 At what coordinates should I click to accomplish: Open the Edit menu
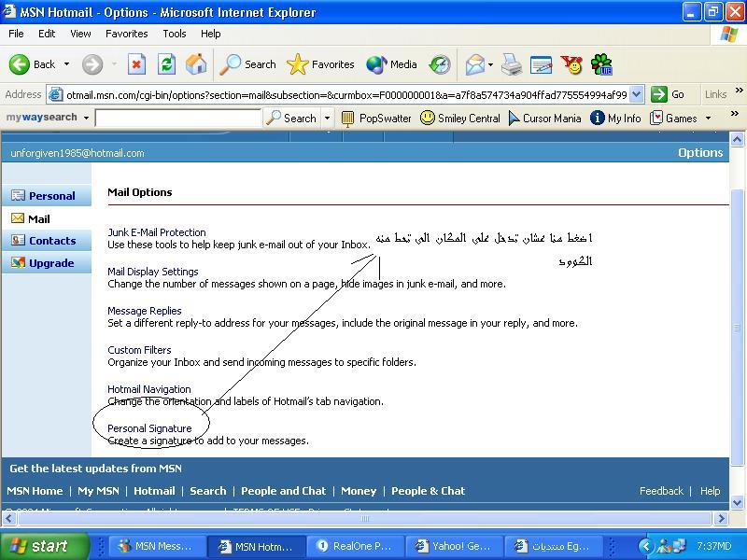(47, 34)
